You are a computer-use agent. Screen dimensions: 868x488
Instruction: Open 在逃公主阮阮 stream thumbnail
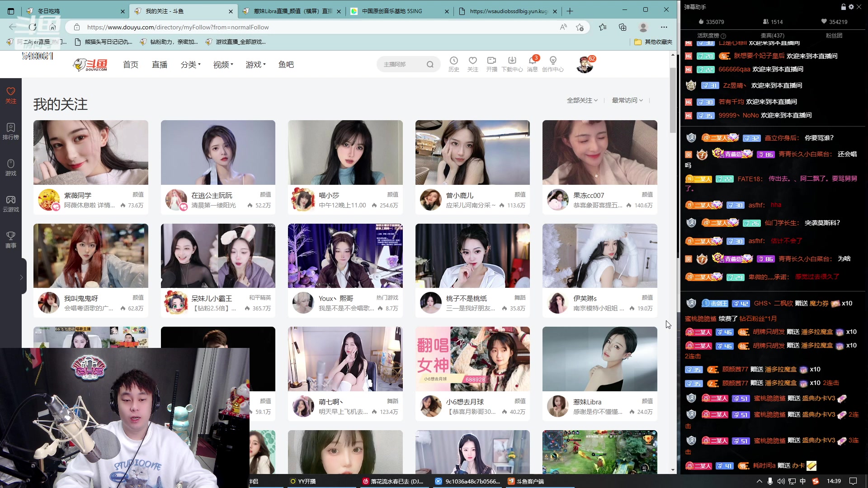click(218, 152)
